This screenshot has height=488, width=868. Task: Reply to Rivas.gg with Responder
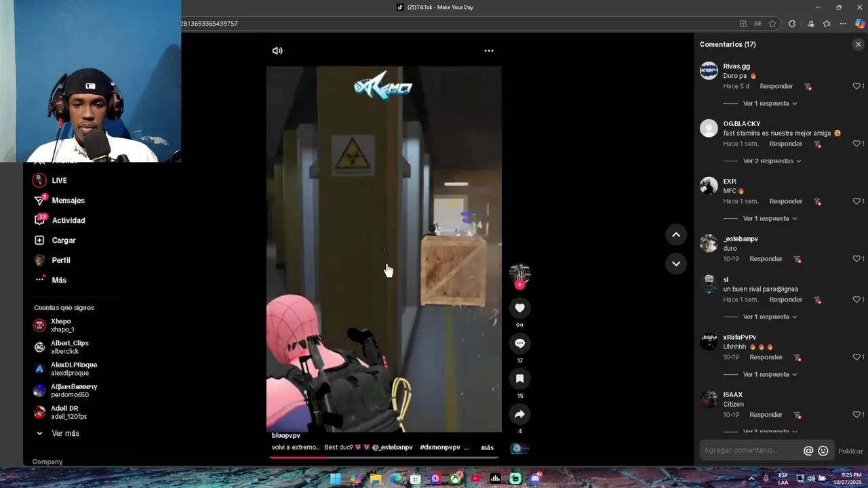coord(776,87)
